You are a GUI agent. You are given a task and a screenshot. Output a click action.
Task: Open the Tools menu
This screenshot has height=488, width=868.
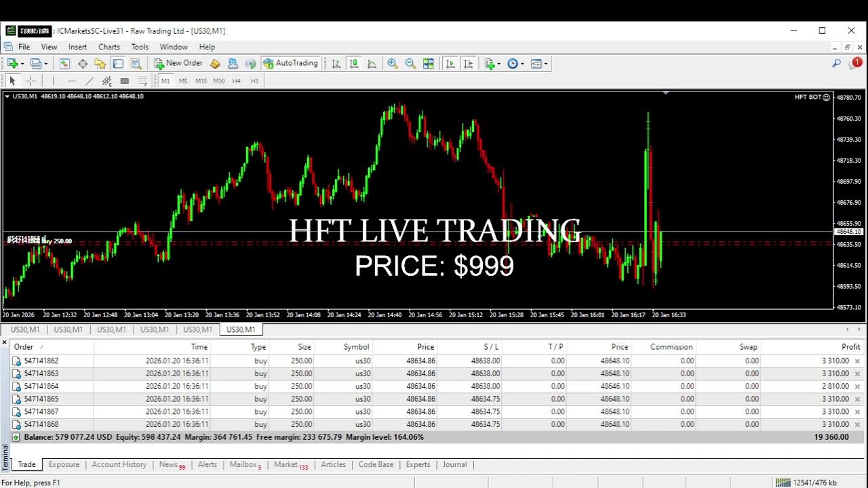(x=140, y=47)
